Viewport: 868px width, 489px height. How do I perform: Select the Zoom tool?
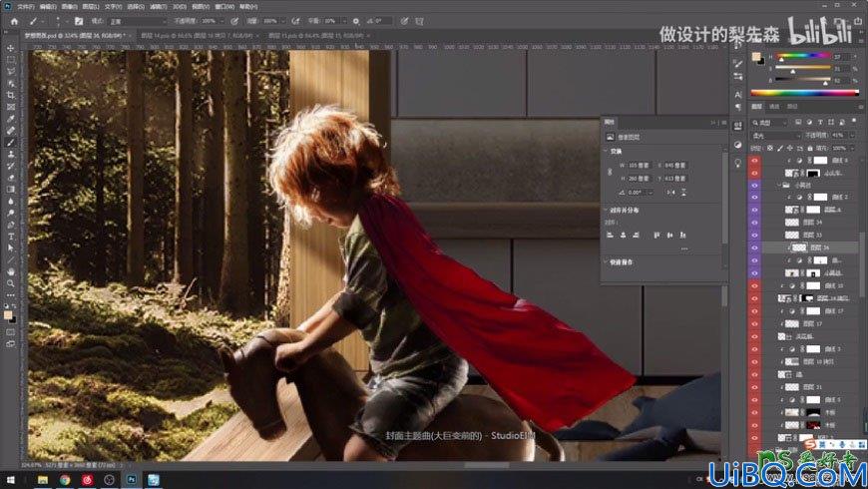[x=11, y=283]
